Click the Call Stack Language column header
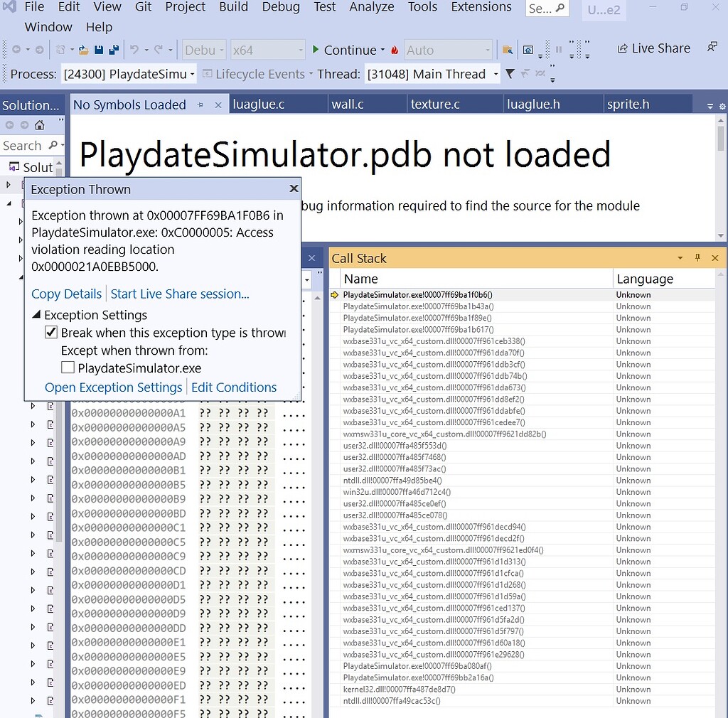 point(664,279)
